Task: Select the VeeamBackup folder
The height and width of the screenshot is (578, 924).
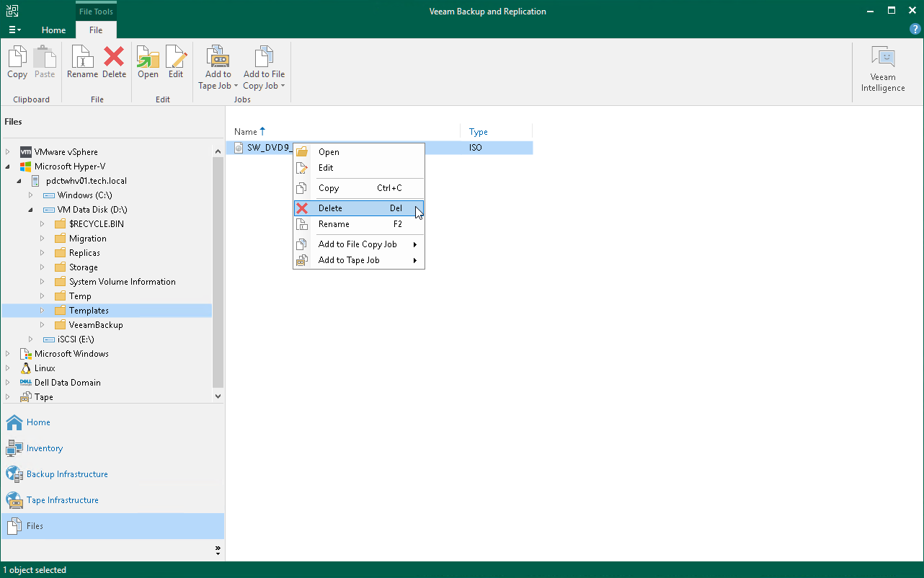Action: coord(96,325)
